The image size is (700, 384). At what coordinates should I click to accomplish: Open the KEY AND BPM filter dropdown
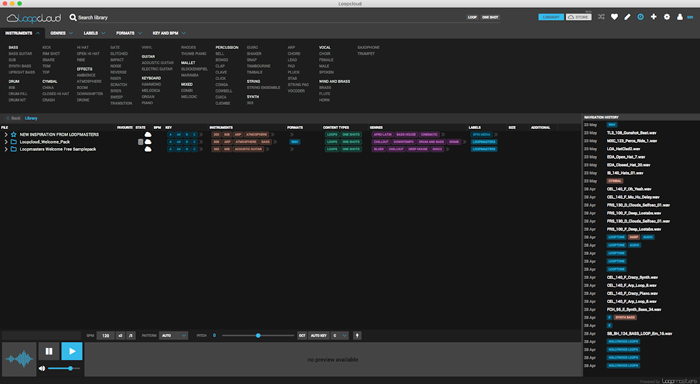[169, 33]
